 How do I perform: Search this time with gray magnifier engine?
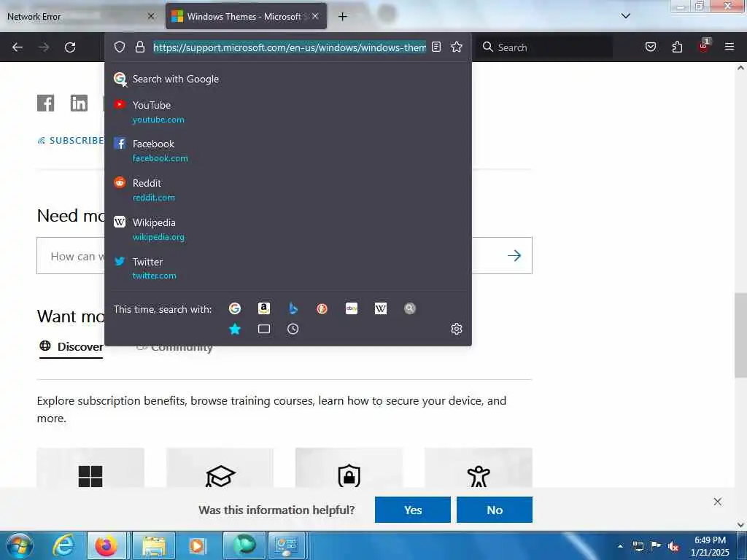410,308
